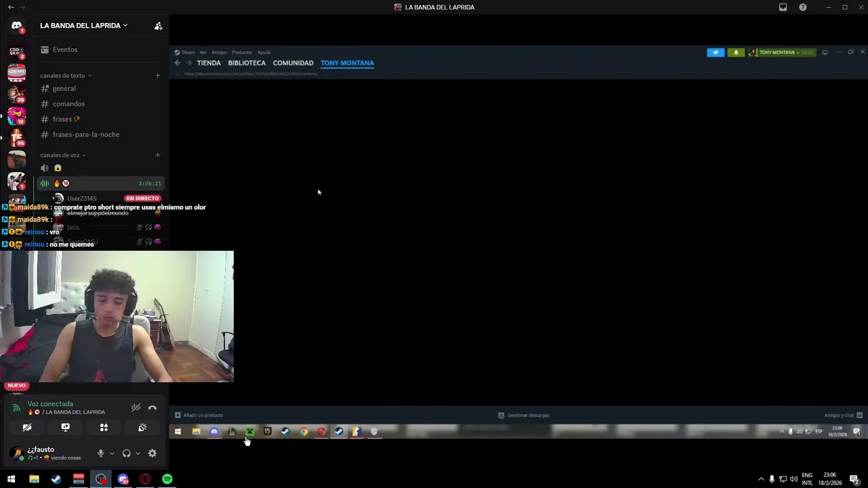Open headphone output options chevron
868x488 pixels.
(x=138, y=453)
